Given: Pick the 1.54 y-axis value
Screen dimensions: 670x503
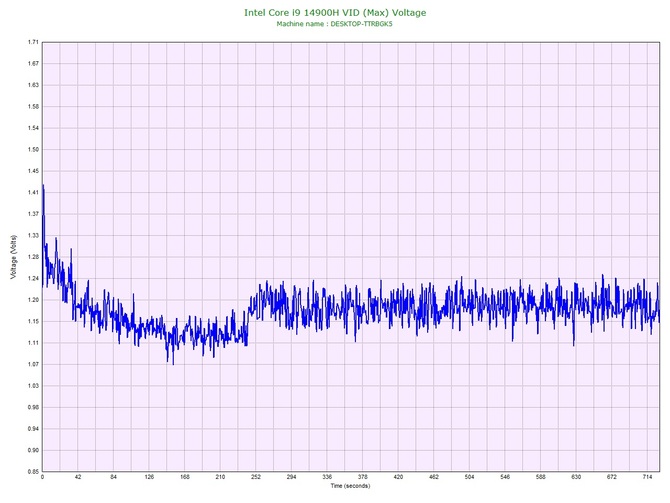Looking at the screenshot, I should [33, 128].
